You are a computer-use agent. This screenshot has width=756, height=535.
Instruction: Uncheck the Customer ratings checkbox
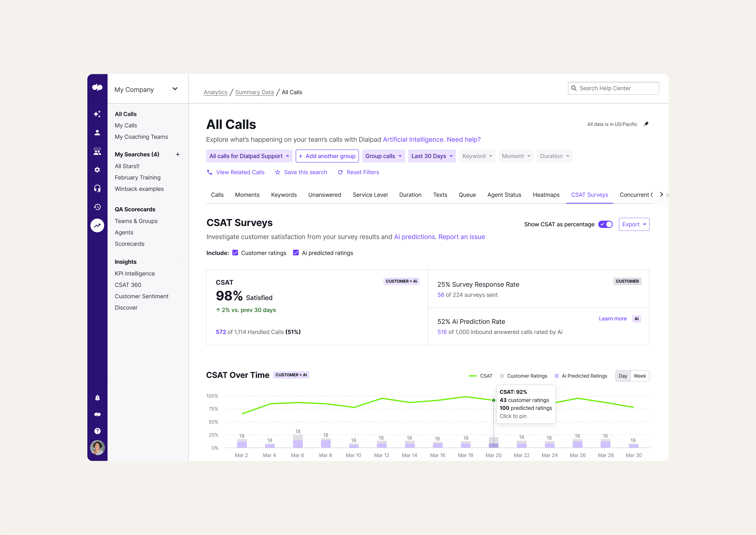coord(235,253)
